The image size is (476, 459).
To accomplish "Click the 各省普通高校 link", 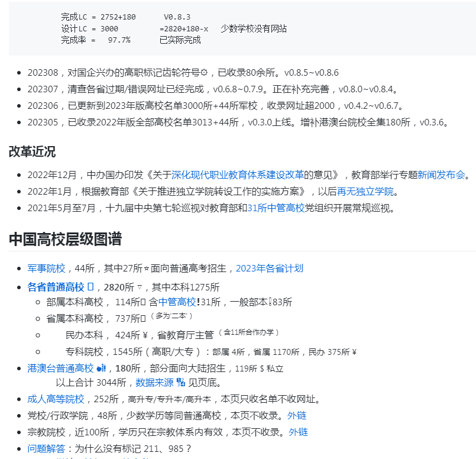I will click(56, 287).
